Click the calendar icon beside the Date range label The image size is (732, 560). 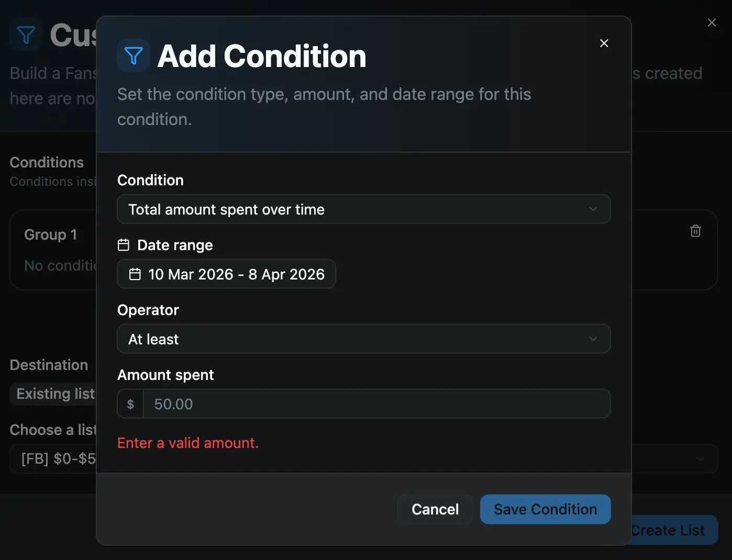[124, 244]
